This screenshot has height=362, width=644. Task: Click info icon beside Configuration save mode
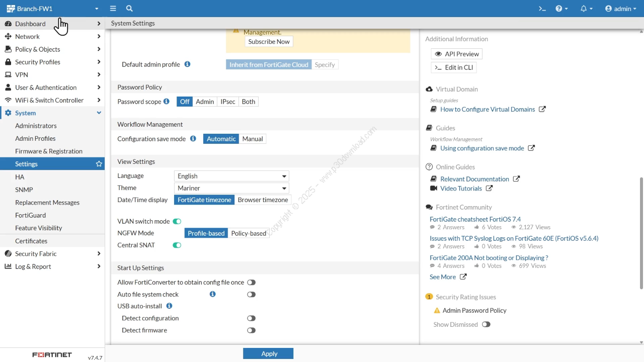tap(193, 139)
